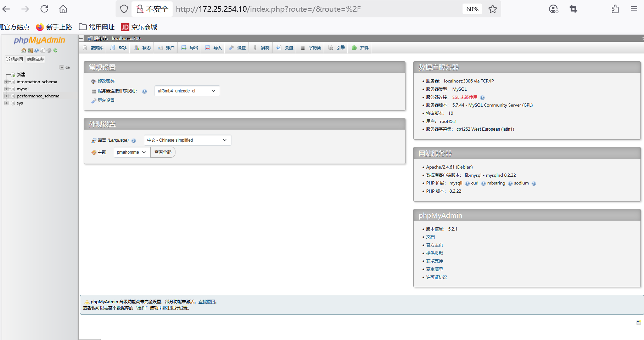Open phpMyAdmin documentation question-mark icon in sidebar

point(37,50)
